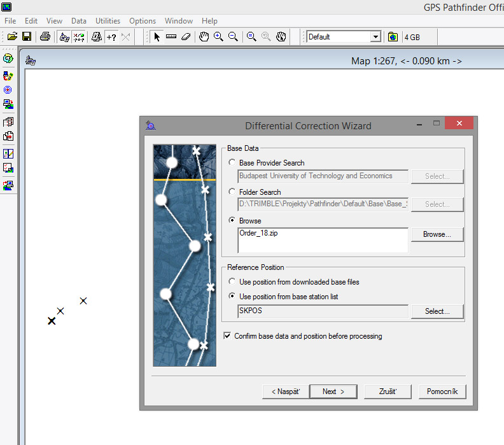Click the checklist and globe sidebar icon
This screenshot has height=445, width=504.
click(x=8, y=167)
